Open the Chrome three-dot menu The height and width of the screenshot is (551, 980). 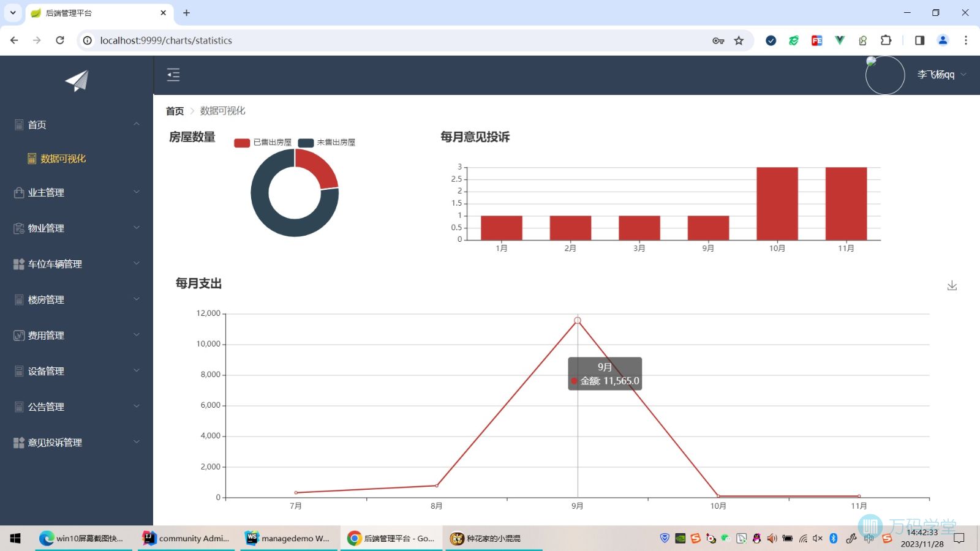click(966, 40)
